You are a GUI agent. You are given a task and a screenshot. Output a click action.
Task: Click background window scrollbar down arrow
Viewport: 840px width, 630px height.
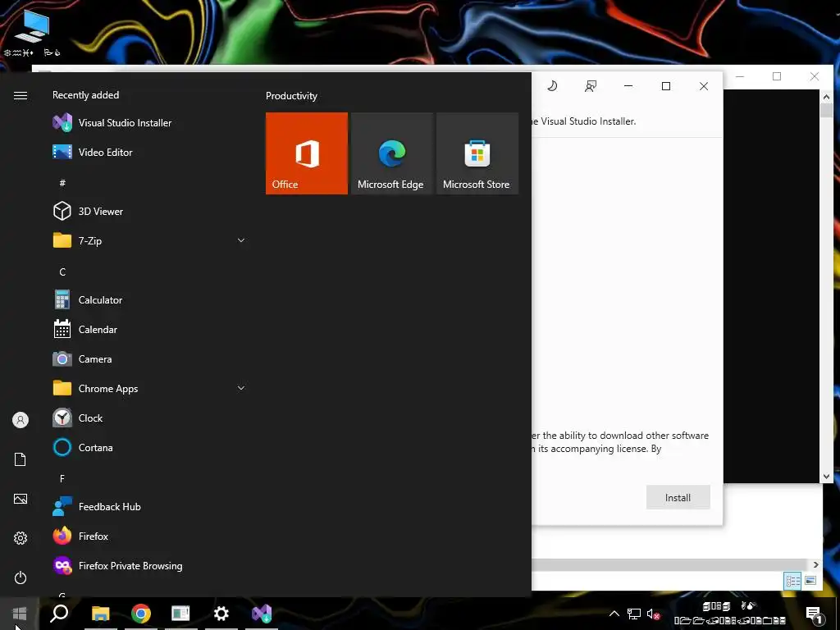tap(826, 477)
